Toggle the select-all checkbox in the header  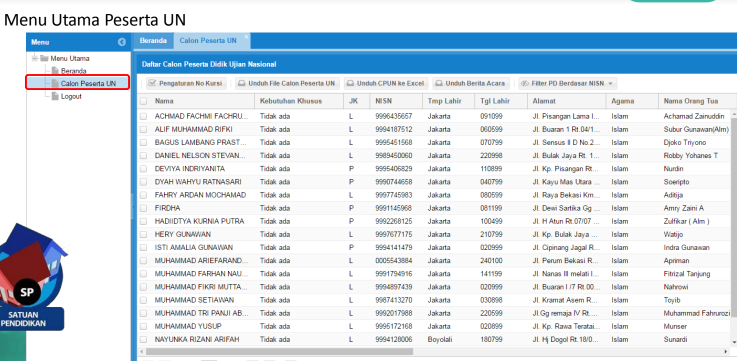(143, 101)
